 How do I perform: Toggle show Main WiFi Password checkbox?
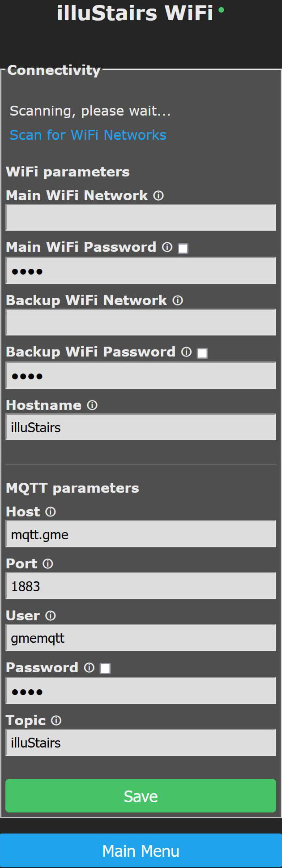point(183,248)
